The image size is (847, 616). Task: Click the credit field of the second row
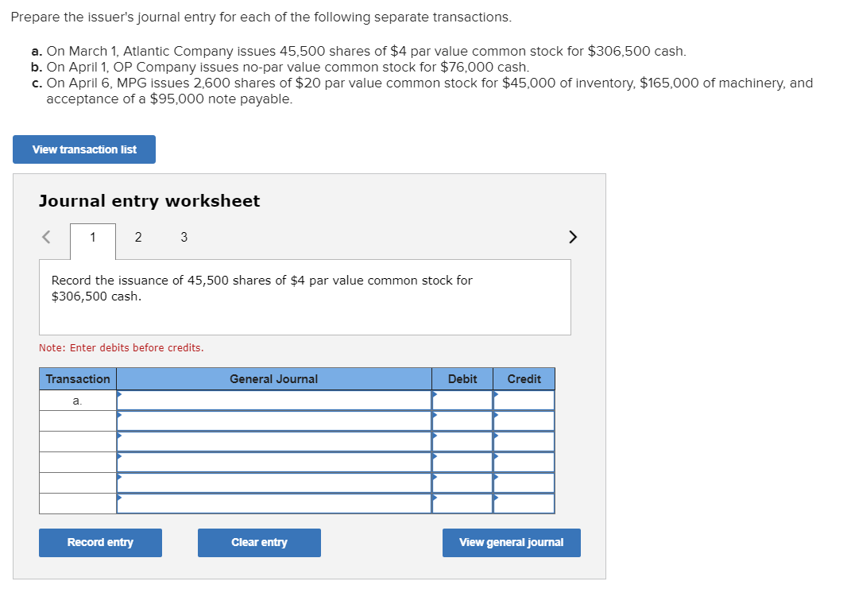tap(523, 421)
